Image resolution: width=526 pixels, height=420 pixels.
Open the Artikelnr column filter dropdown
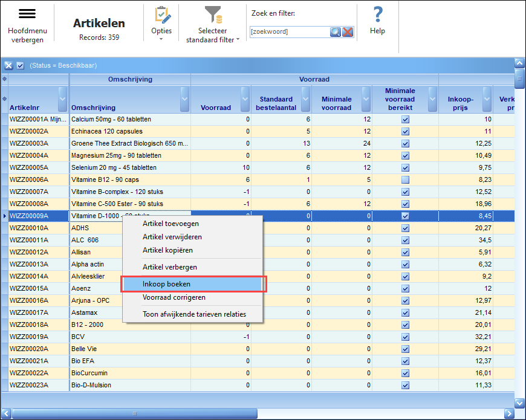click(x=62, y=99)
